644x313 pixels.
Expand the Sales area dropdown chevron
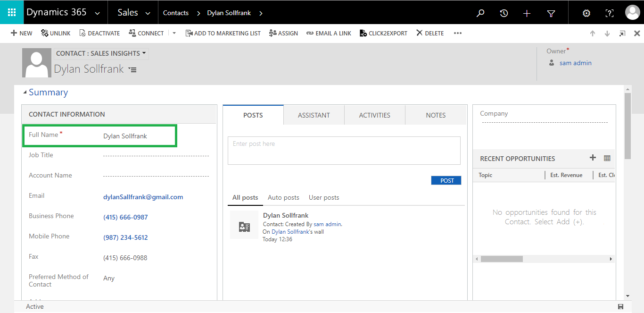[148, 14]
